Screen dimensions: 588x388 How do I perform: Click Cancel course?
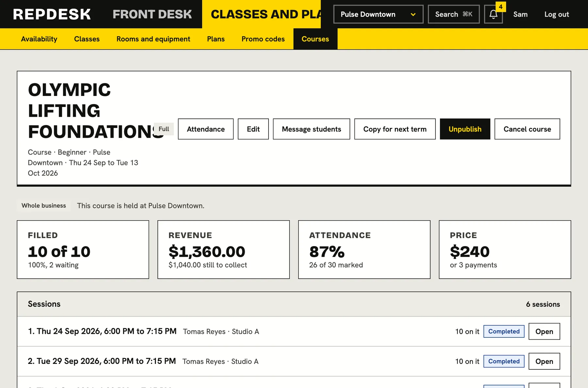527,129
